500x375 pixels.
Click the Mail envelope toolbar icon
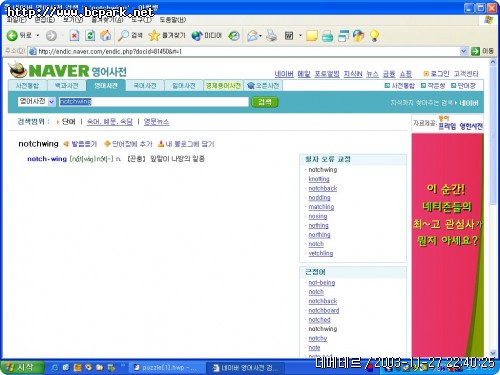click(253, 35)
